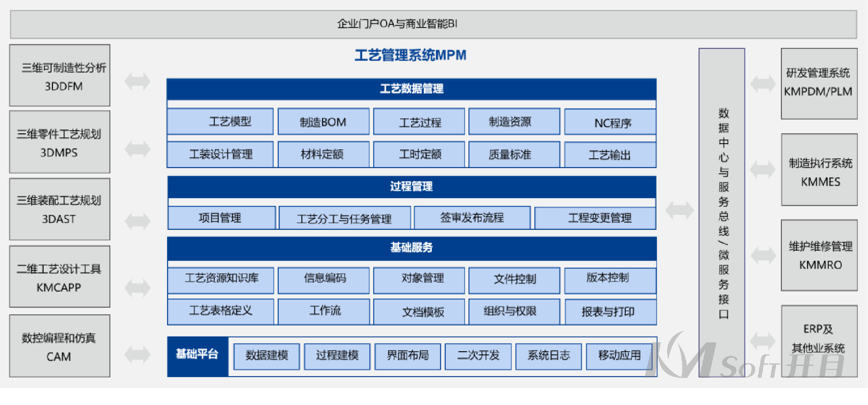This screenshot has height=405, width=868.
Task: Open the 工艺资源知识库 block
Action: [x=220, y=280]
